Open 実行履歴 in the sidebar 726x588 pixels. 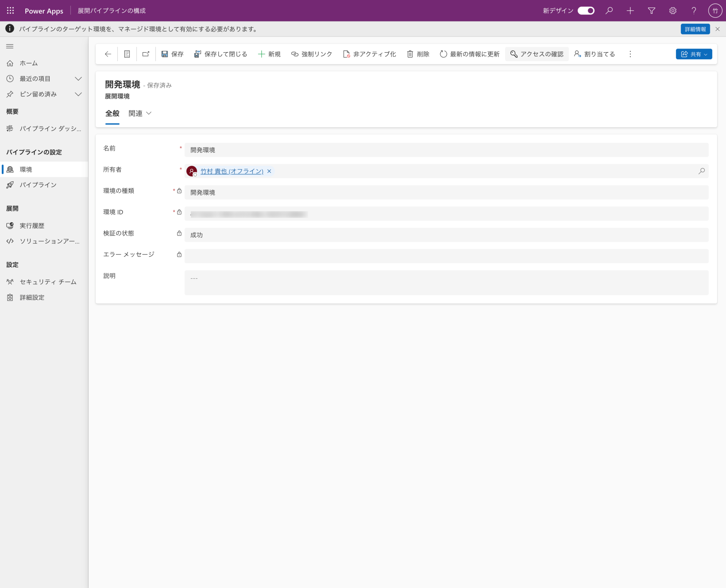coord(32,226)
